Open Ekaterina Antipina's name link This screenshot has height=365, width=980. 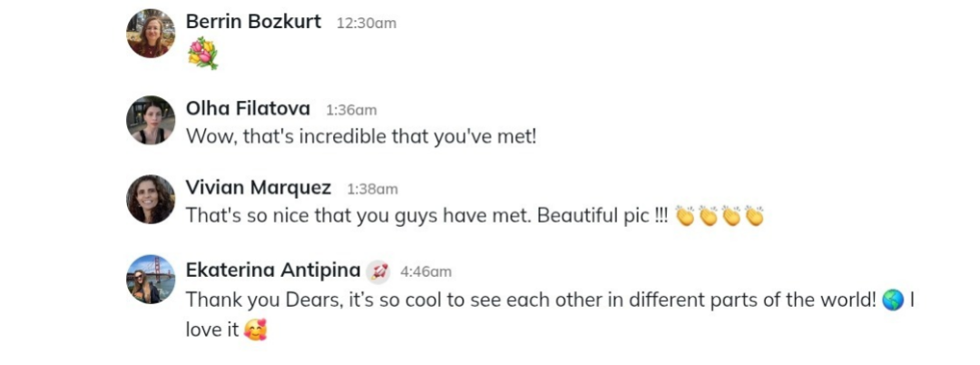pyautogui.click(x=270, y=270)
